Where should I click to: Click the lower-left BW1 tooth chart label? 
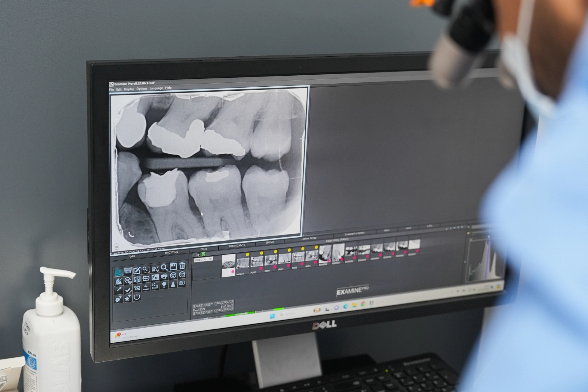point(202,309)
